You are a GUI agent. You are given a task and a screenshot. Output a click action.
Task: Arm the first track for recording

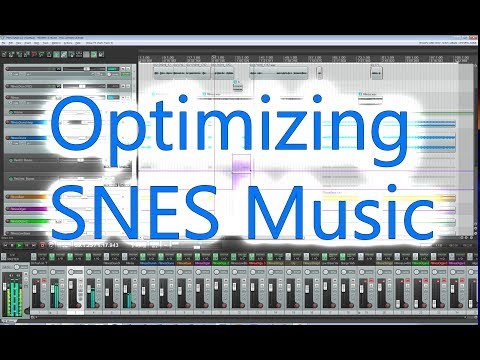7,69
